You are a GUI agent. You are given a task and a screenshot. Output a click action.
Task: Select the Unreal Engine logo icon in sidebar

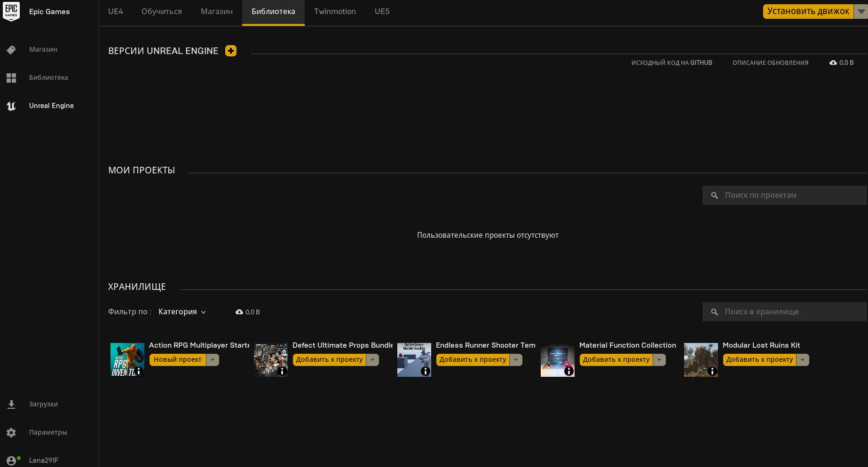[11, 106]
